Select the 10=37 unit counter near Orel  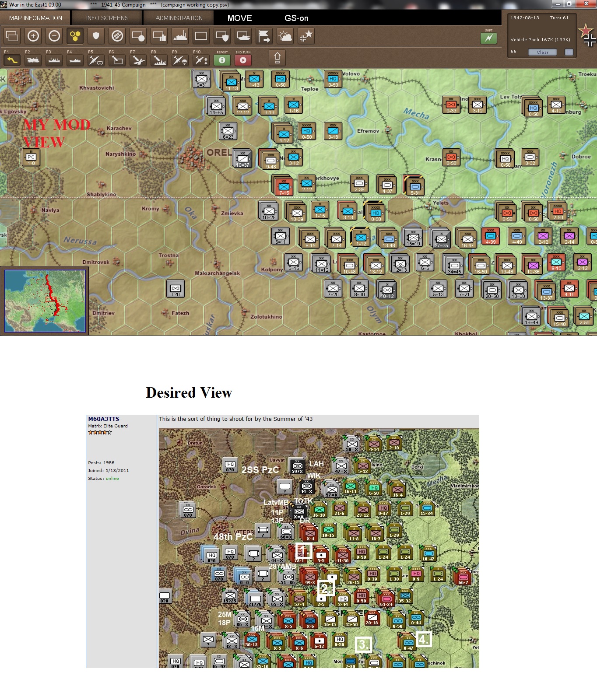coord(242,159)
